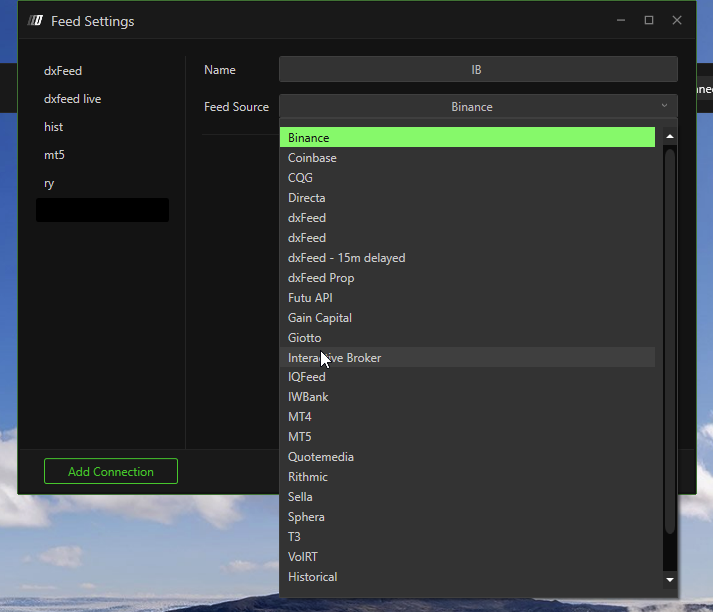Image resolution: width=713 pixels, height=612 pixels.
Task: Pick IQFeed from the list
Action: pos(306,377)
